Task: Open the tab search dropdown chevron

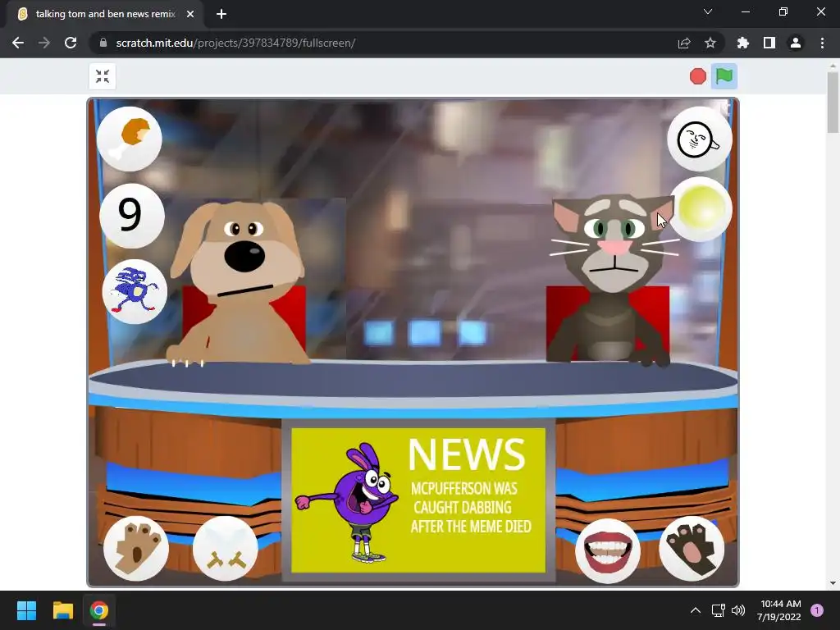Action: click(708, 11)
